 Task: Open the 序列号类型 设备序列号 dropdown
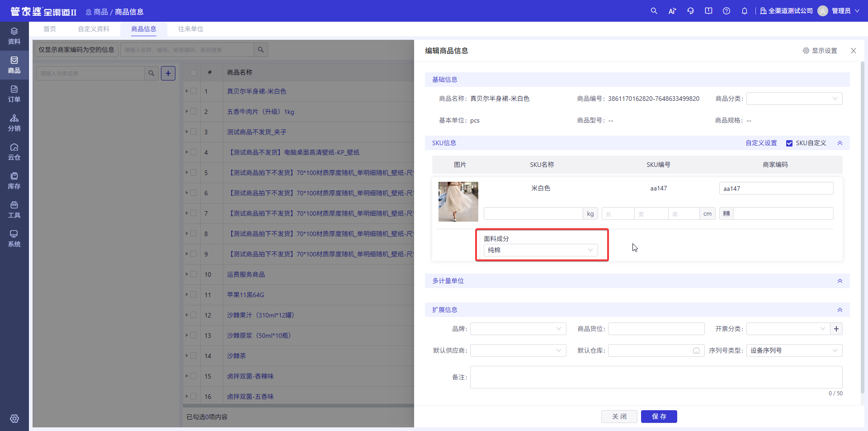[794, 350]
